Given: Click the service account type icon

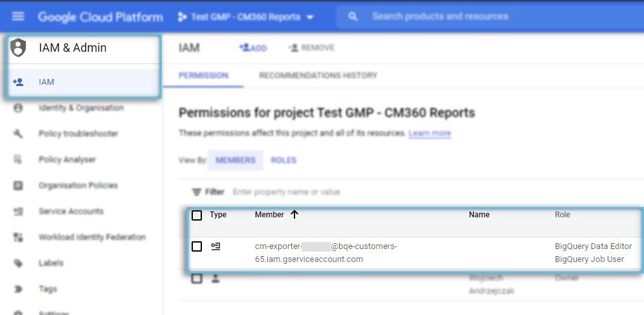Looking at the screenshot, I should click(x=216, y=246).
